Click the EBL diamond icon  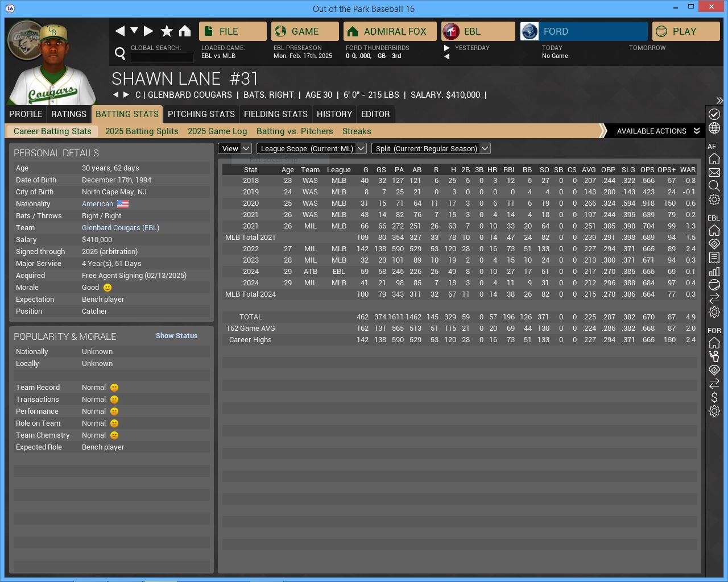pyautogui.click(x=714, y=244)
